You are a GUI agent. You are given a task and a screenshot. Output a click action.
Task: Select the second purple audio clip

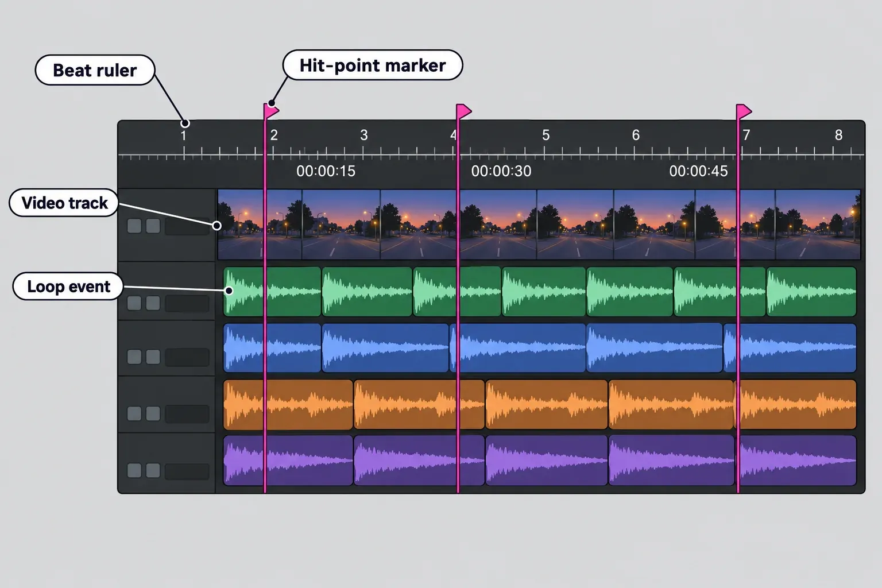point(419,461)
